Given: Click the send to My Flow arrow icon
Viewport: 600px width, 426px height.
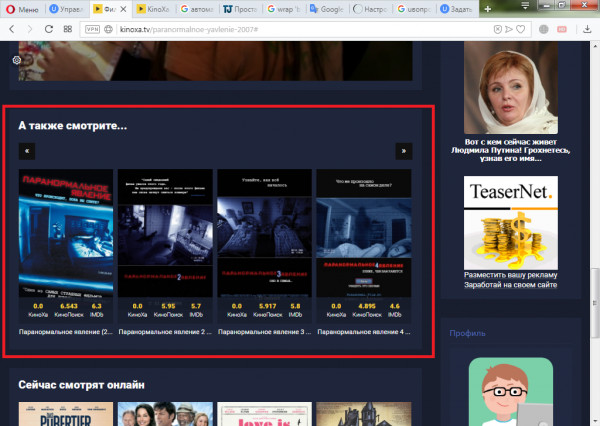Looking at the screenshot, I should pos(509,29).
